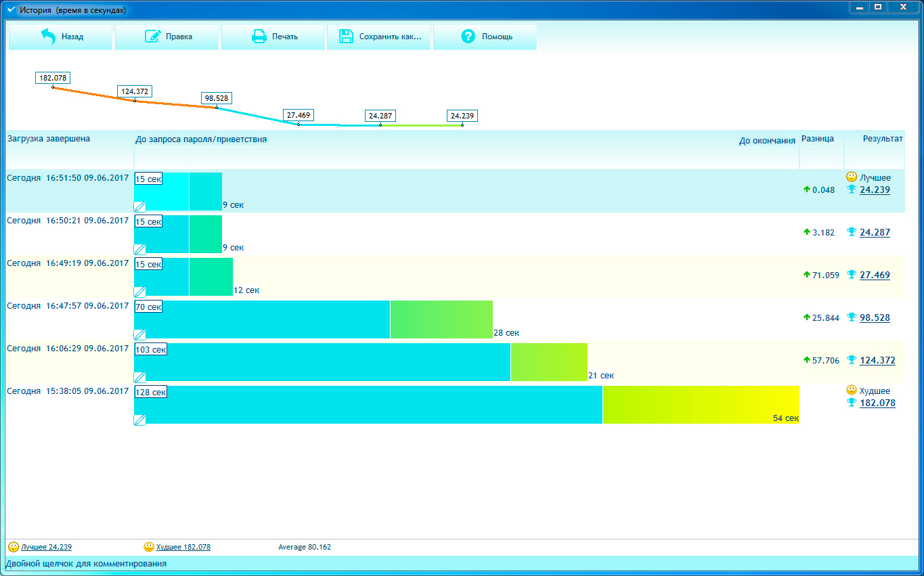Open the 124.372 result link in the table

(877, 361)
